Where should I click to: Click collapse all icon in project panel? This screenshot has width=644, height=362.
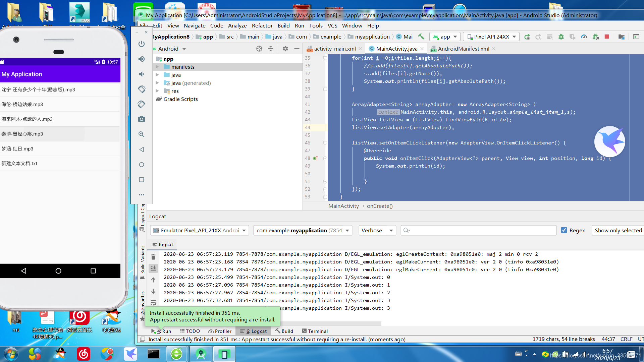[271, 49]
